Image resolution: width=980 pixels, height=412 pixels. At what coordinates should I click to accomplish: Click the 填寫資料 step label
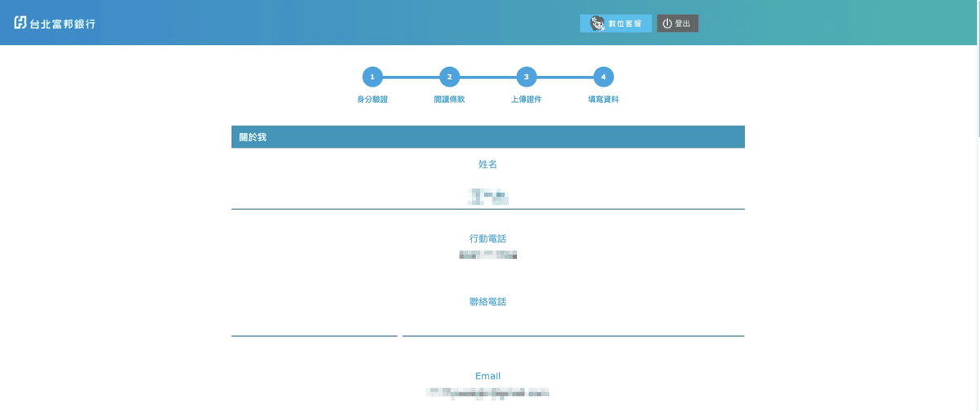(x=604, y=100)
